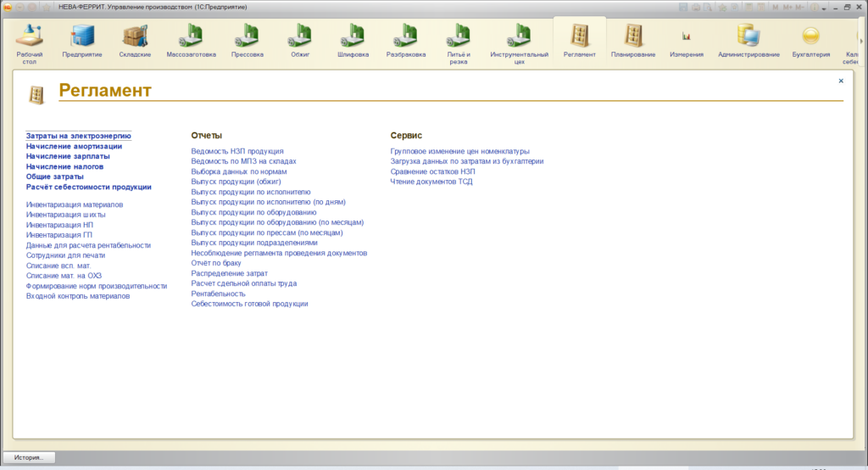Image resolution: width=868 pixels, height=470 pixels.
Task: Click the calendar icon in title bar
Action: click(x=761, y=7)
